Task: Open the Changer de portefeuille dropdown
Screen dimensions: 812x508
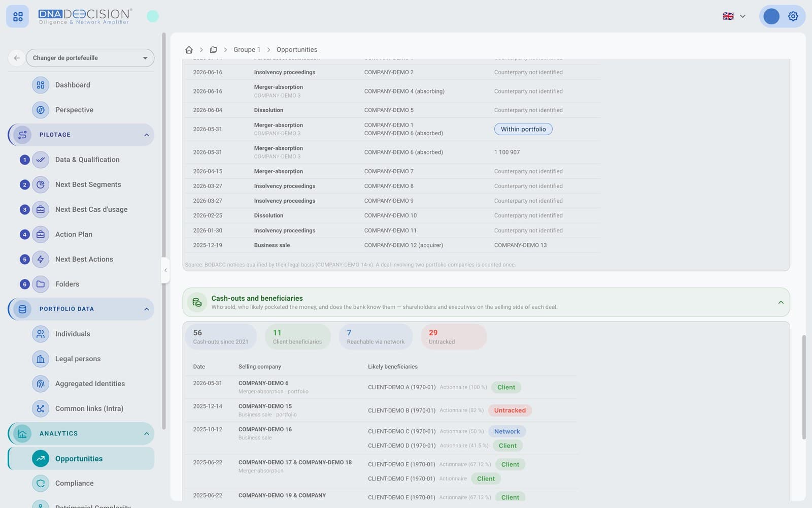Action: point(90,58)
